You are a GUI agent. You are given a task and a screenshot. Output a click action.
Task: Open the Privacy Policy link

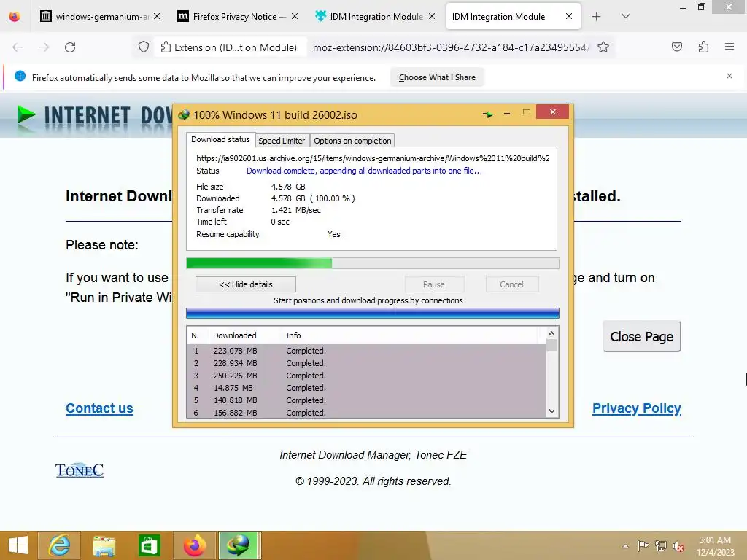[636, 408]
